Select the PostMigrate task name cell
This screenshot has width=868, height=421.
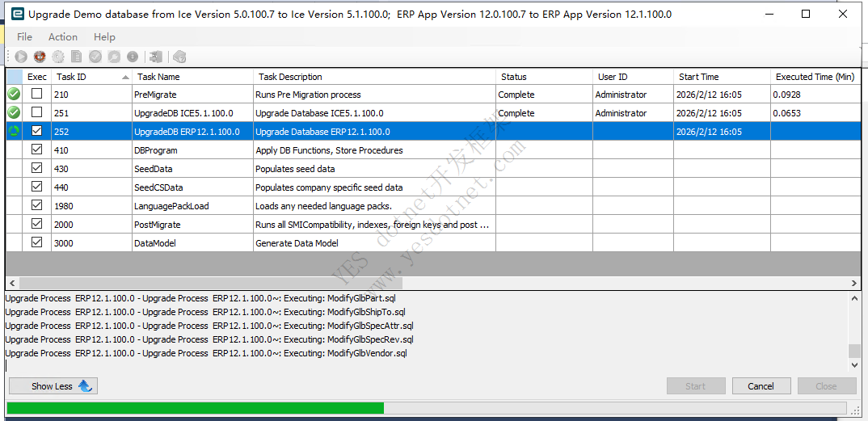coord(192,224)
